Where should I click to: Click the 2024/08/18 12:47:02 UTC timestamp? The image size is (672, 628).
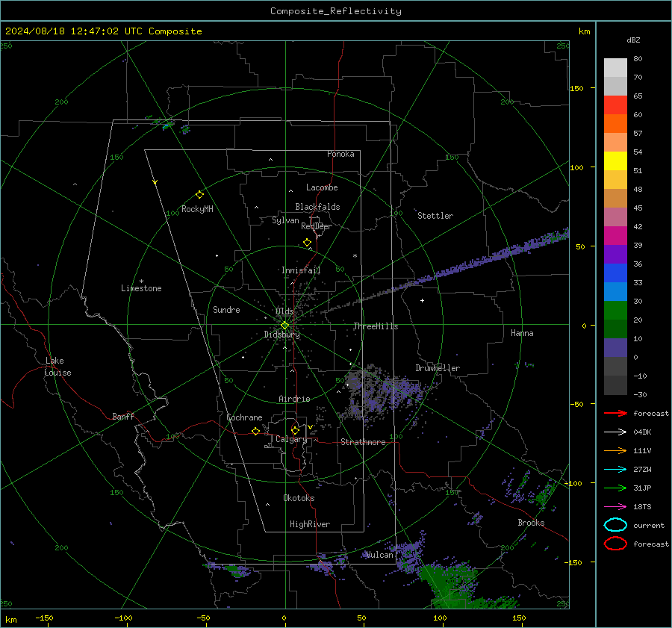click(x=74, y=31)
